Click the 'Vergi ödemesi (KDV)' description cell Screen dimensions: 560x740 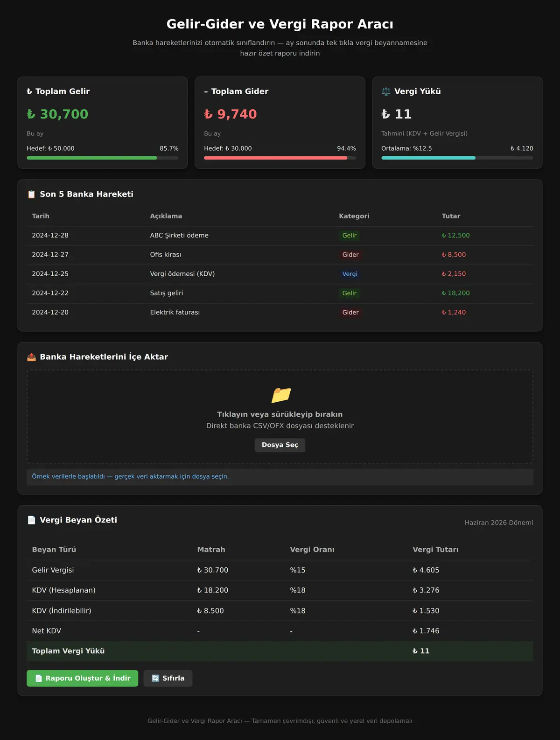182,274
